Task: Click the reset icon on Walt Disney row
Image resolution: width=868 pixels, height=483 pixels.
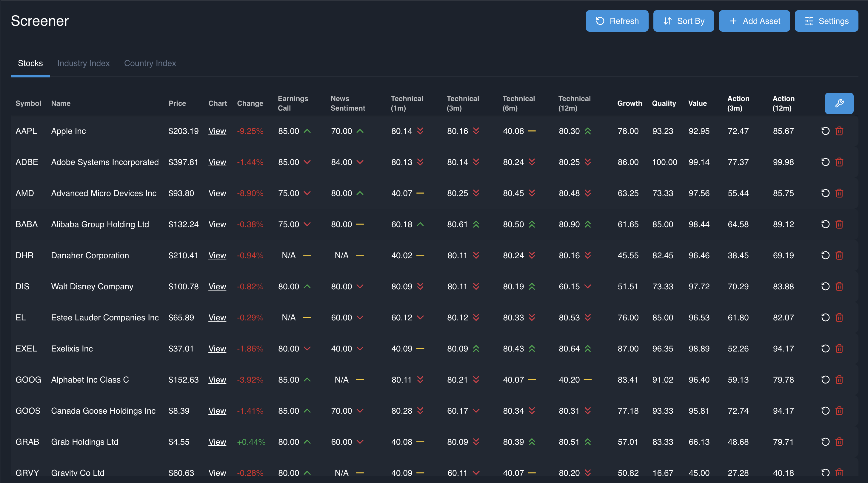Action: (825, 286)
